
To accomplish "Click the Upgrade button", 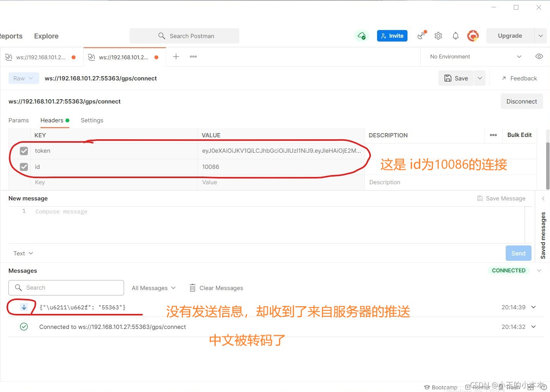I will pos(510,36).
